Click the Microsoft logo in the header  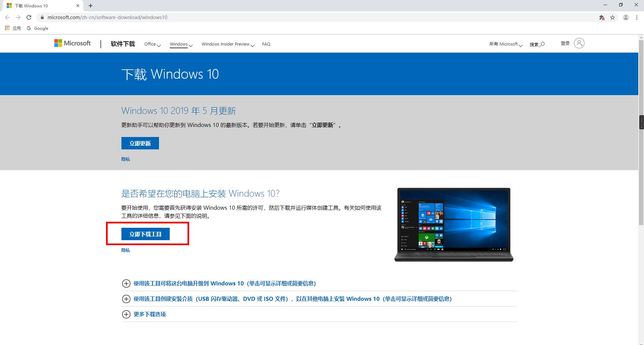72,43
